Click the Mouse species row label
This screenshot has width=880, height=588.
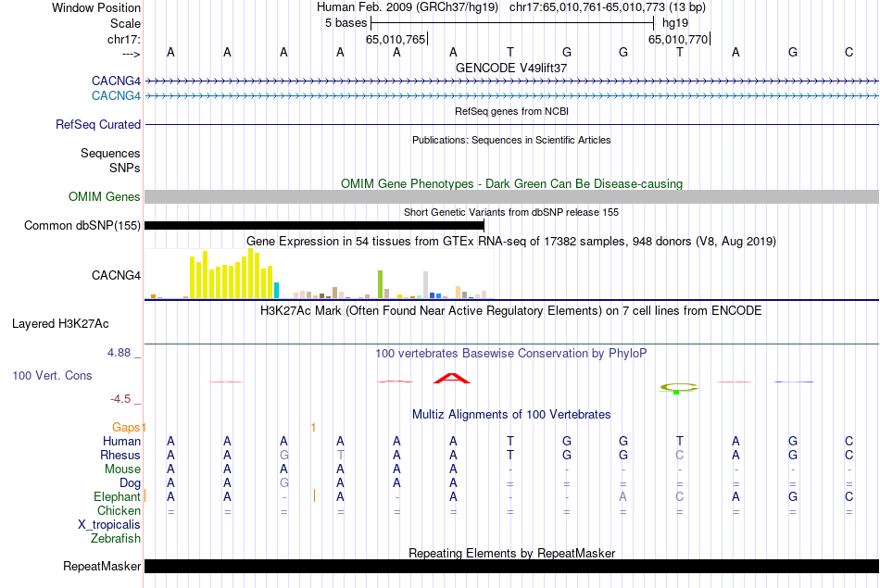(122, 469)
